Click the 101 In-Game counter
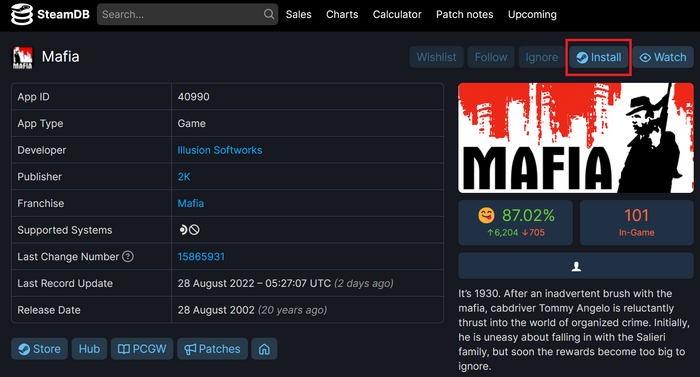The image size is (700, 377). coord(637,222)
